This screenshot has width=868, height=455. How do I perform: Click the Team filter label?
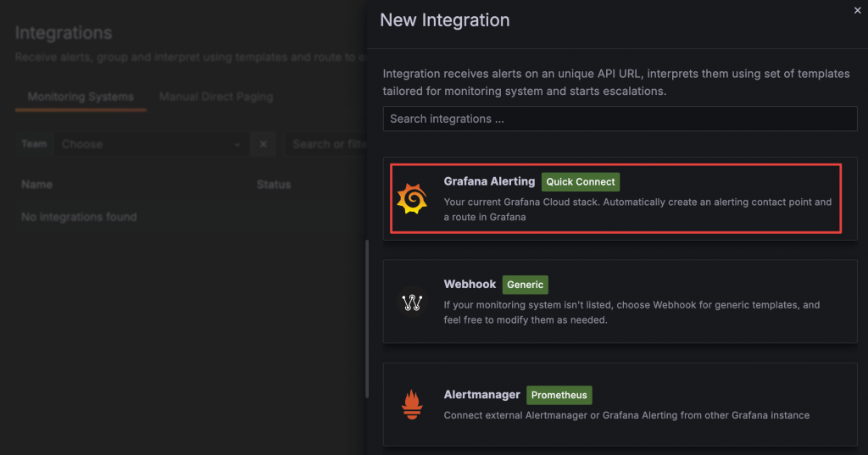tap(34, 144)
